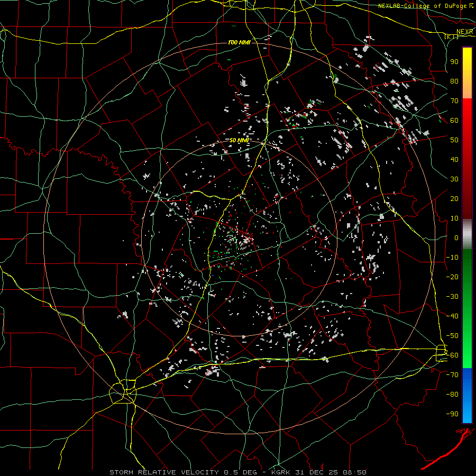Click the KGRK station ID in the caption
Viewport: 476px width, 476px height.
pyautogui.click(x=281, y=472)
